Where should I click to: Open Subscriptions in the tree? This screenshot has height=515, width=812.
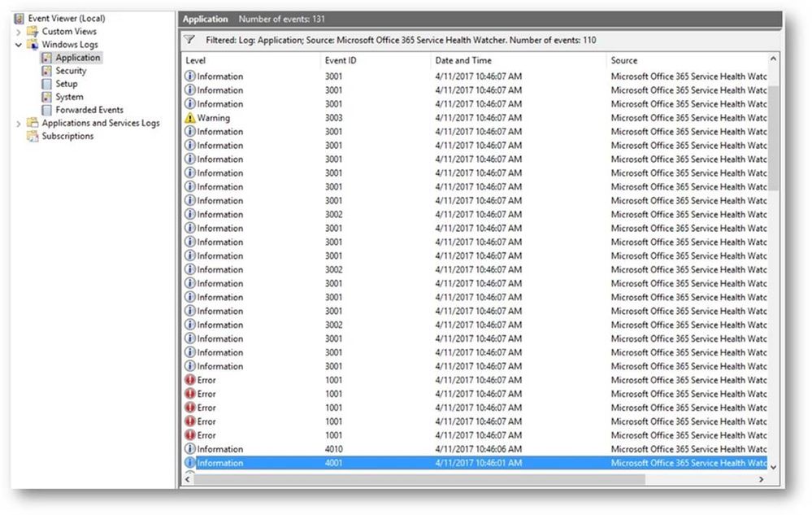(x=67, y=136)
